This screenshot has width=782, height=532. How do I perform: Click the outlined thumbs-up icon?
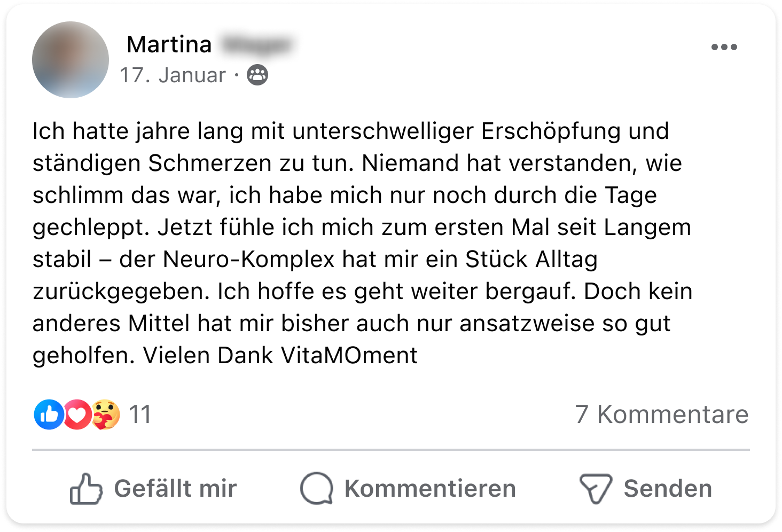click(86, 489)
